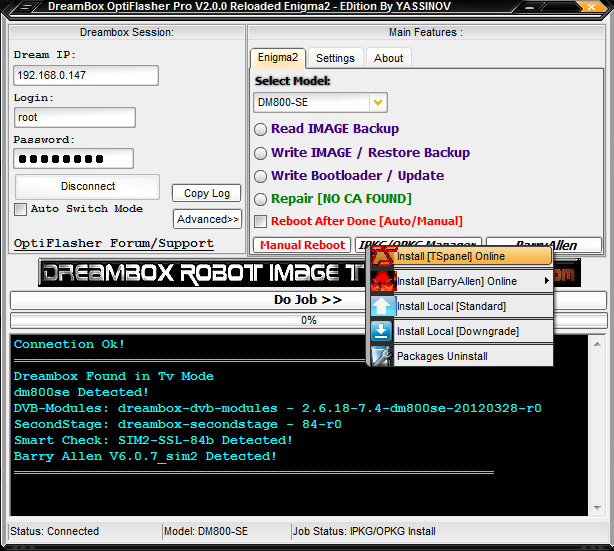Click the IPKG/OPKG Manager button
The height and width of the screenshot is (551, 614).
pyautogui.click(x=418, y=242)
